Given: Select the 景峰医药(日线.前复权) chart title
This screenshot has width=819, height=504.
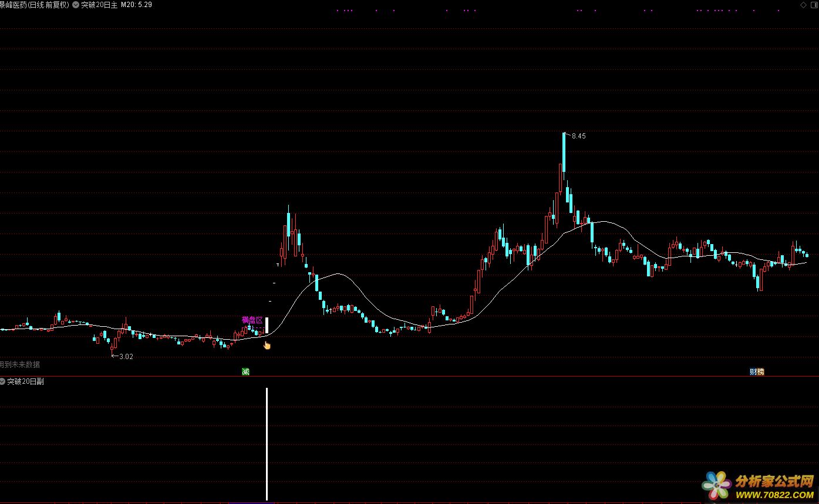Looking at the screenshot, I should click(x=35, y=5).
